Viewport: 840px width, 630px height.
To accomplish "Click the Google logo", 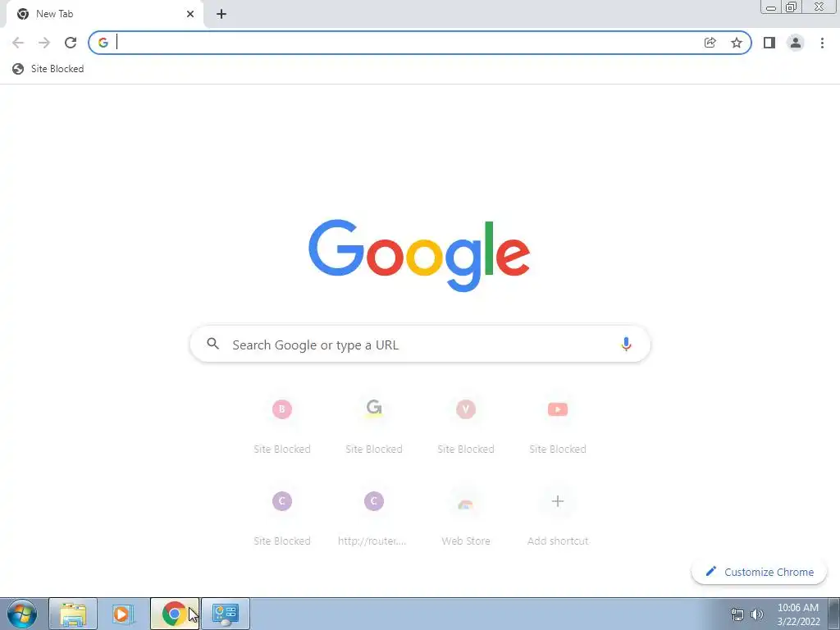I will coord(419,255).
